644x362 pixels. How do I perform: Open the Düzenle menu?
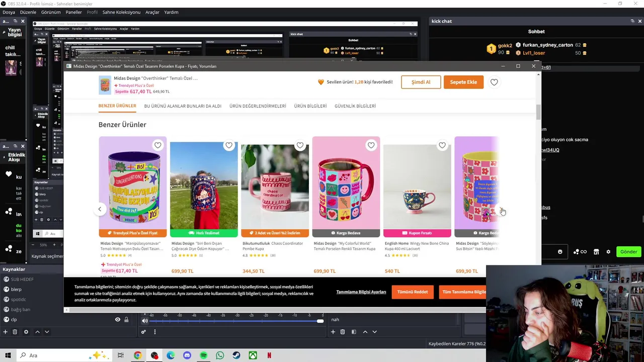coord(28,12)
